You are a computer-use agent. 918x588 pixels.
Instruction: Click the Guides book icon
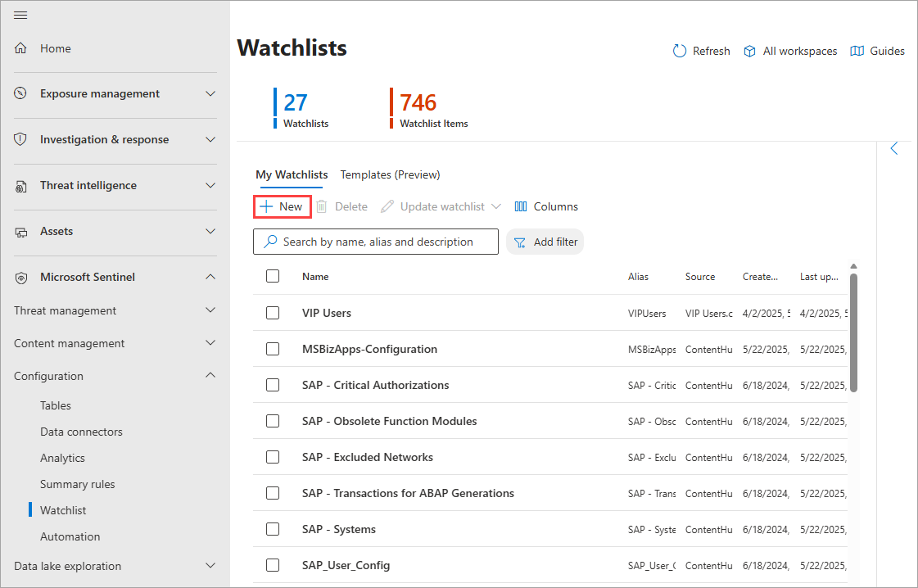pyautogui.click(x=857, y=51)
